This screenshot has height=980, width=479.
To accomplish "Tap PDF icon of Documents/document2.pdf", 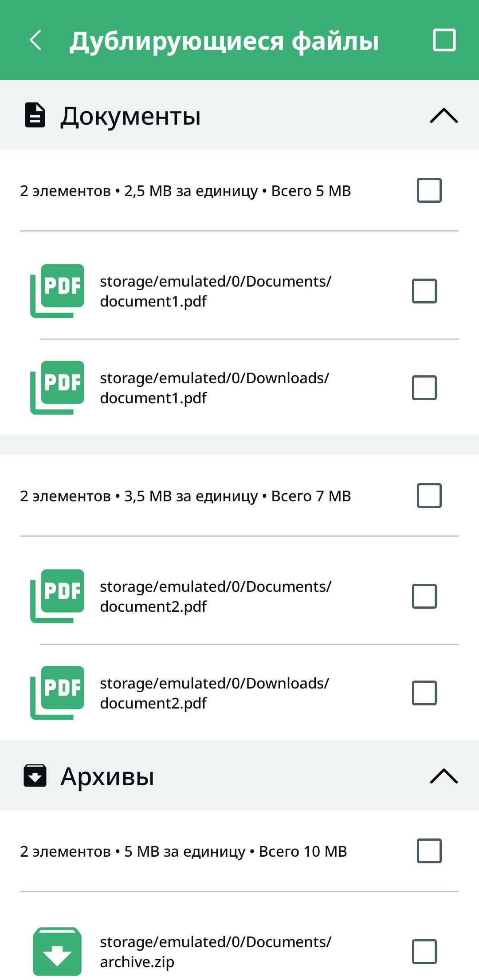I will click(57, 596).
